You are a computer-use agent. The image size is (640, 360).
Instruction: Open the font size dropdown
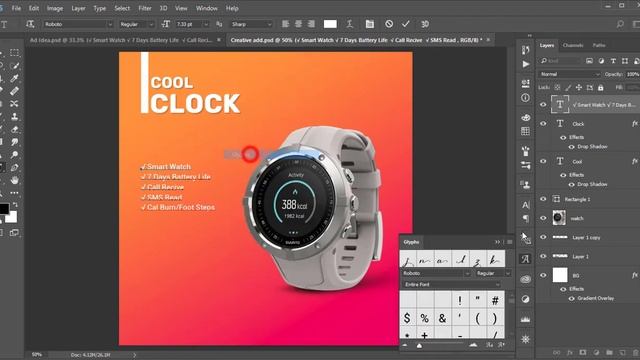pos(206,24)
